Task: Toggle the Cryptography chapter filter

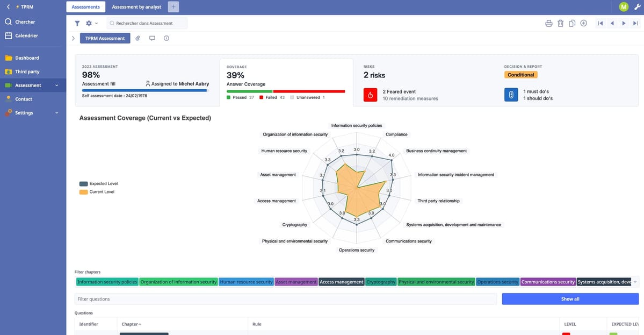Action: pos(381,282)
